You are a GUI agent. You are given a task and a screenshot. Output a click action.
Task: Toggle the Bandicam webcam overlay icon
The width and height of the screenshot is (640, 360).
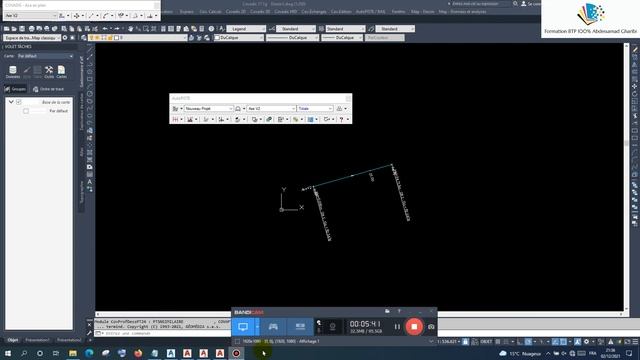[332, 327]
